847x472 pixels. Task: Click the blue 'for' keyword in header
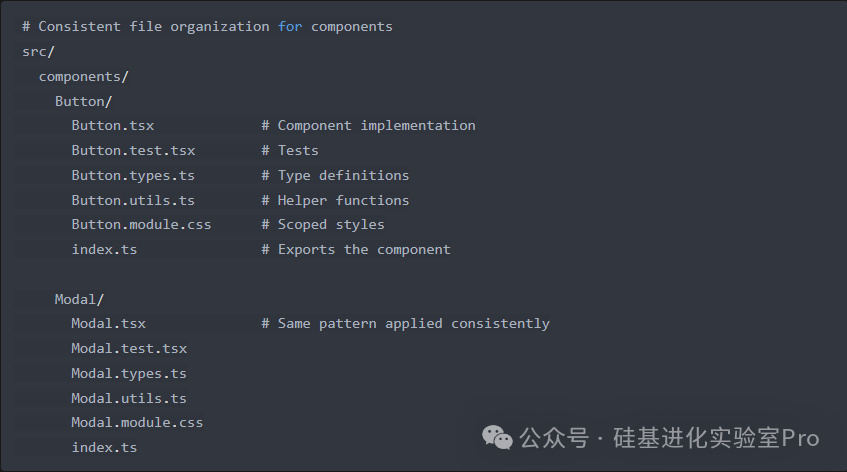[x=290, y=26]
